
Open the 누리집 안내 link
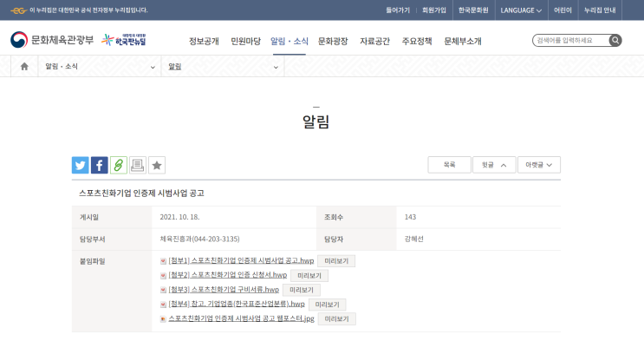(x=600, y=10)
